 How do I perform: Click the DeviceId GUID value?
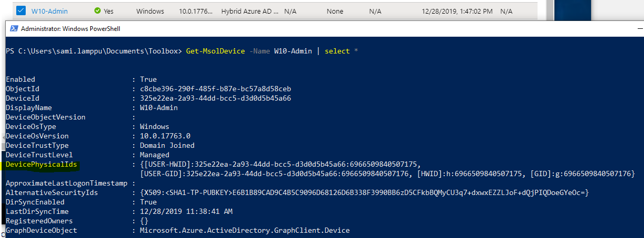pyautogui.click(x=215, y=99)
